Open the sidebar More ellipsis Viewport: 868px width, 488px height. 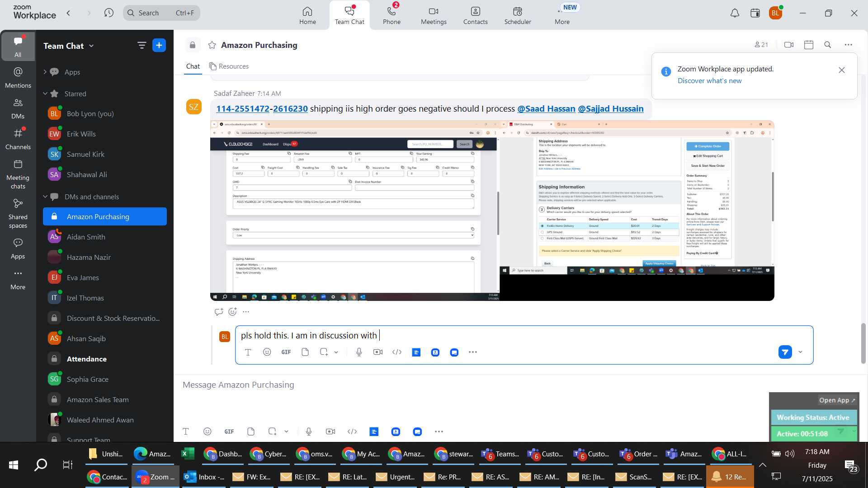(18, 279)
